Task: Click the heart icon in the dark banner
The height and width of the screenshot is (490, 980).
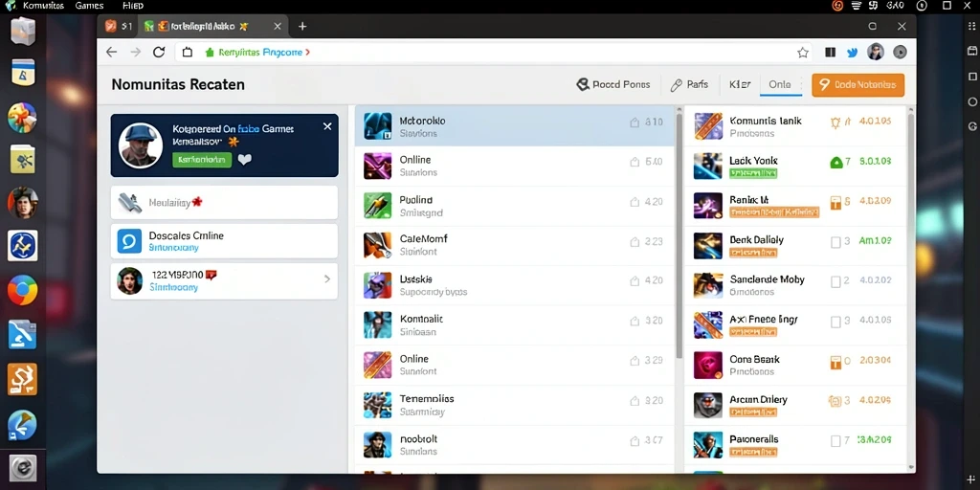Action: (x=245, y=160)
